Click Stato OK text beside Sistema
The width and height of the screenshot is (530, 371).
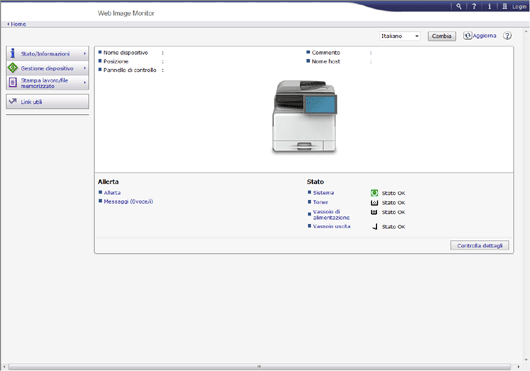[393, 193]
